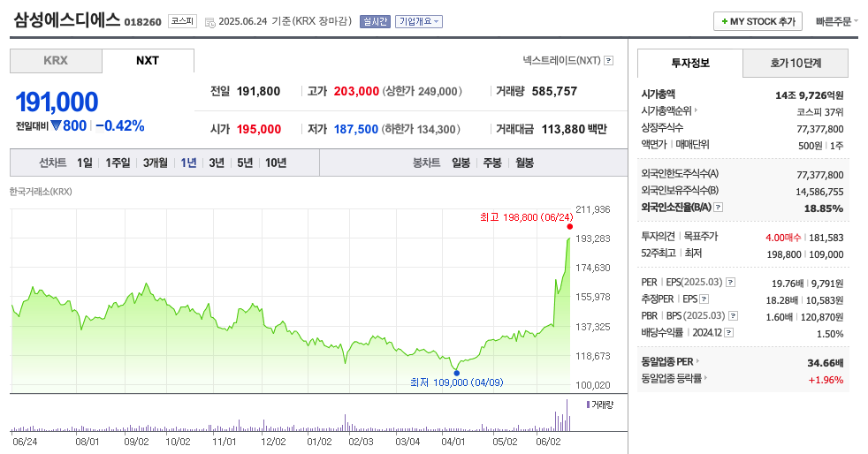Click help icon next to 넥스트레이드(NXT)
Viewport: 868px width, 454px height.
click(x=608, y=60)
